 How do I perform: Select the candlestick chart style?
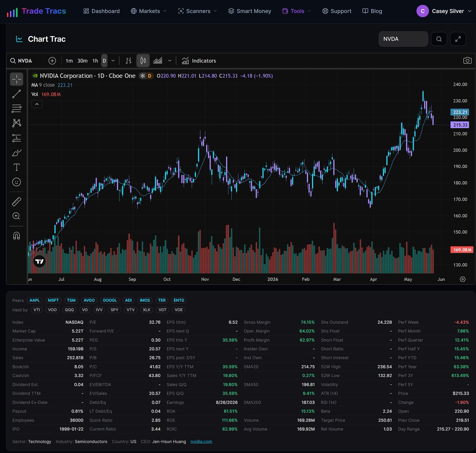pyautogui.click(x=143, y=61)
